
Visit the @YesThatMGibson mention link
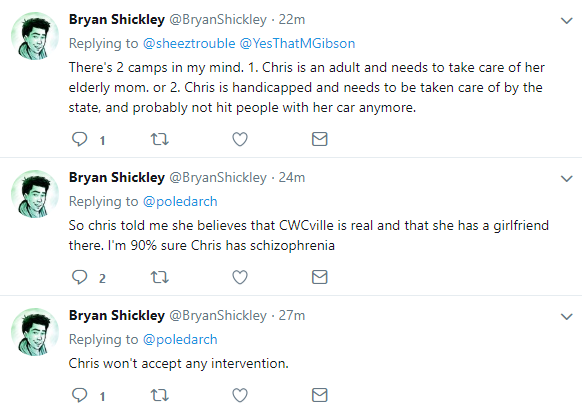point(297,44)
